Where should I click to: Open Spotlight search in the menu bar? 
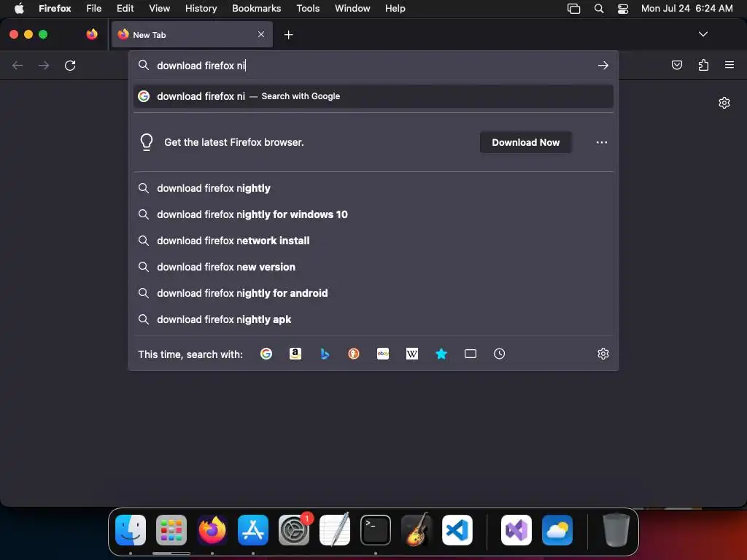click(599, 9)
